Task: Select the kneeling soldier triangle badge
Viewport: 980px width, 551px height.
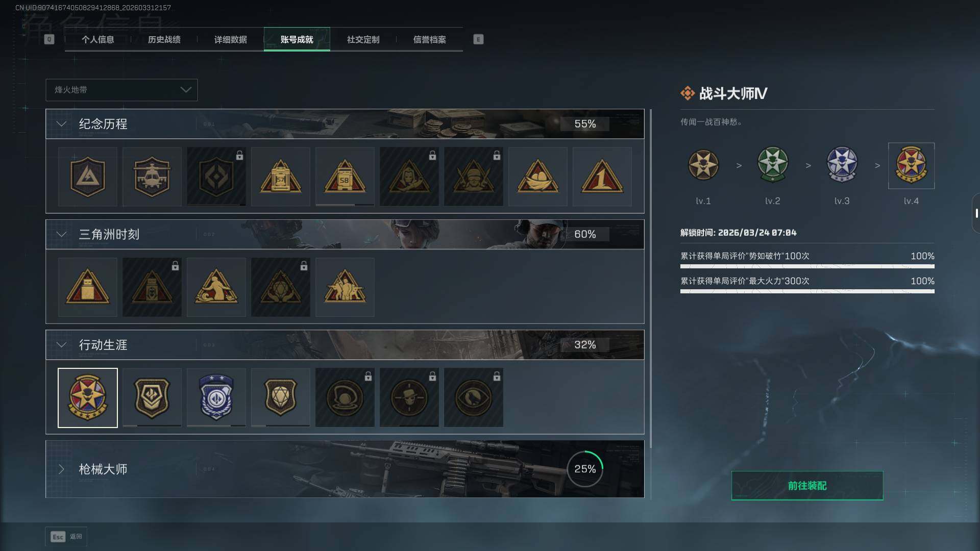Action: (216, 287)
